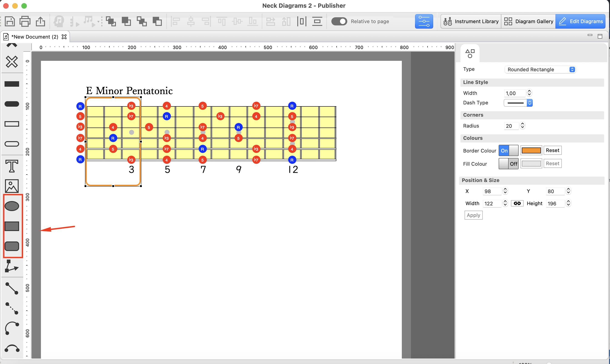
Task: Open the Diagram Gallery tab
Action: 528,21
